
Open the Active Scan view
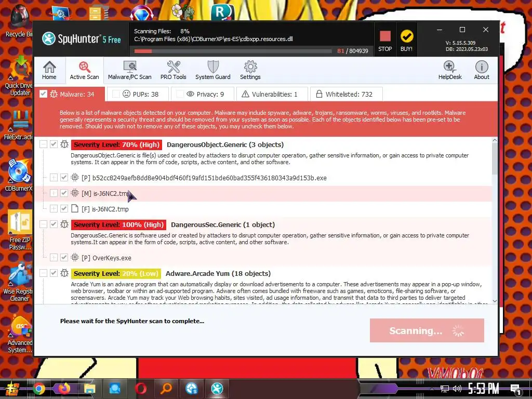(x=85, y=70)
